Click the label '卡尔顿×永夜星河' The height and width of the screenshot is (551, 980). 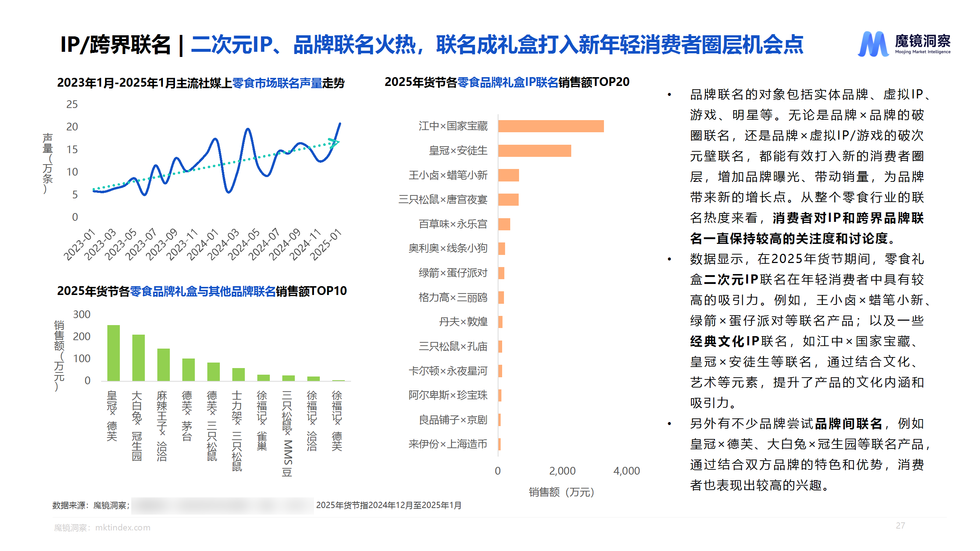[x=448, y=371]
